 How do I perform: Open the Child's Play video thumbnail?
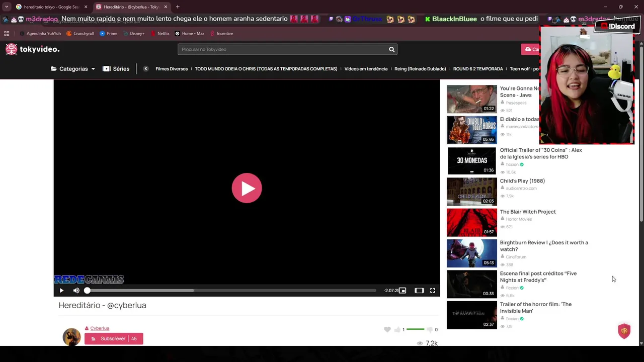(471, 192)
